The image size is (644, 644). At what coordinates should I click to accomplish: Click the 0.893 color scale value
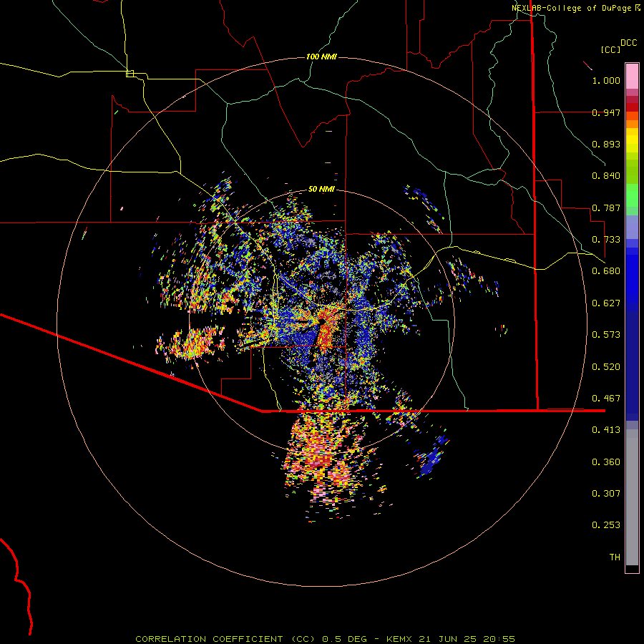click(606, 144)
